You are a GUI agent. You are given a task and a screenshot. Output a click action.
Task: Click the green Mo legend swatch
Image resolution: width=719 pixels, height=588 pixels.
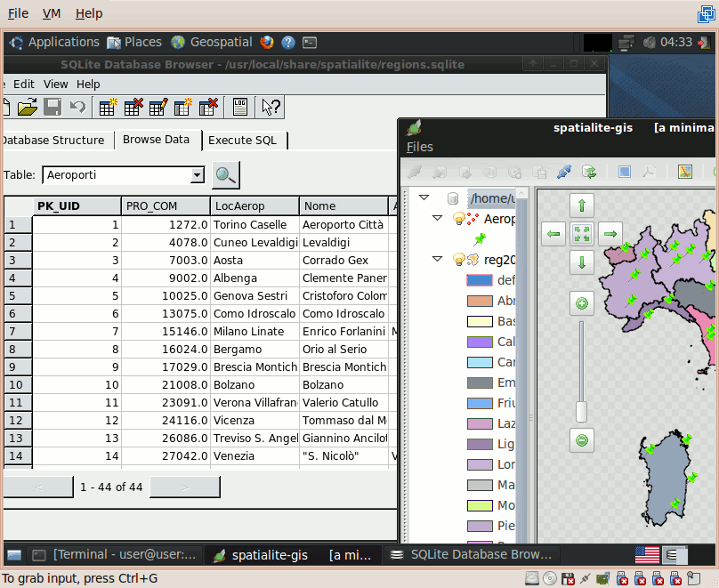coord(480,505)
